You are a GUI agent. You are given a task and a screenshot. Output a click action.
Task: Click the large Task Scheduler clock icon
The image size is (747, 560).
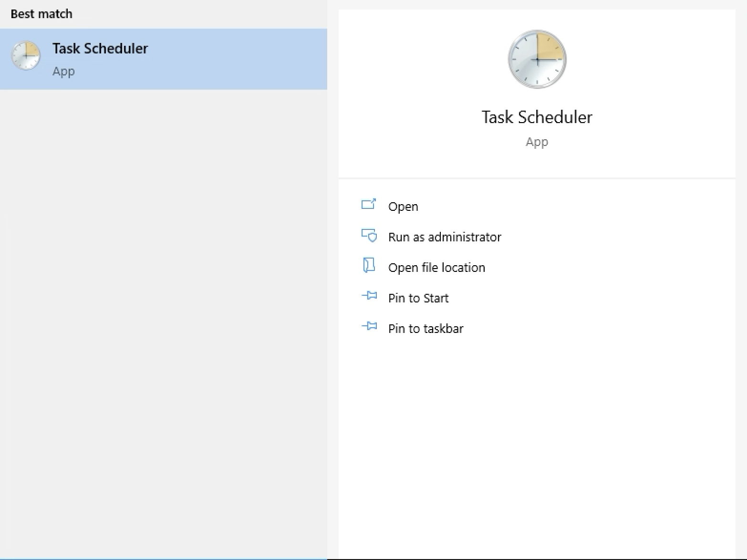coord(537,59)
